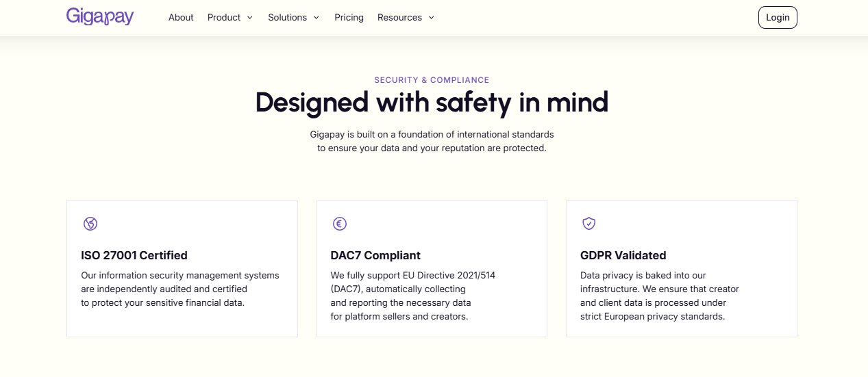Click text 'strict European privacy standards.'
Viewport: 868px width, 377px height.
[x=652, y=316]
